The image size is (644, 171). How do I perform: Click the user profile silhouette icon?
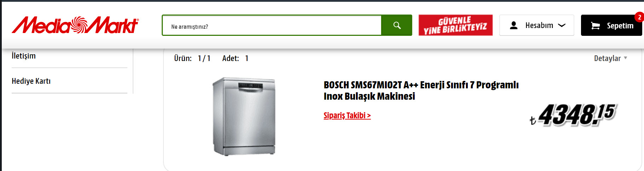[x=514, y=25]
